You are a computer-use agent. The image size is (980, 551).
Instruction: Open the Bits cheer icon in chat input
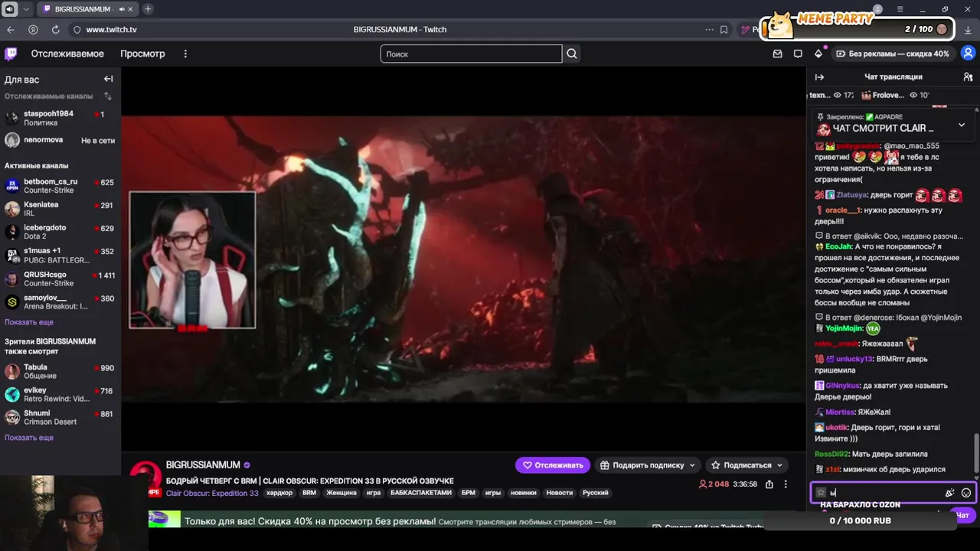(x=949, y=493)
